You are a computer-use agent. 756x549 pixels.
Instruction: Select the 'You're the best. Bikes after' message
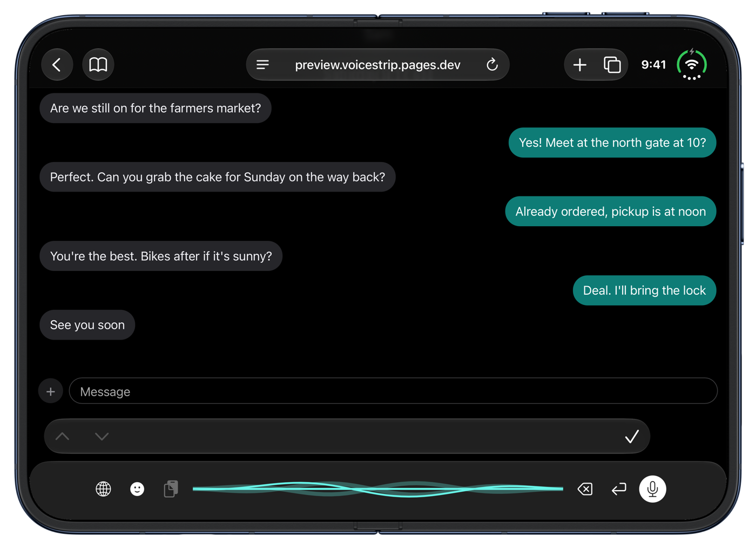(x=161, y=256)
